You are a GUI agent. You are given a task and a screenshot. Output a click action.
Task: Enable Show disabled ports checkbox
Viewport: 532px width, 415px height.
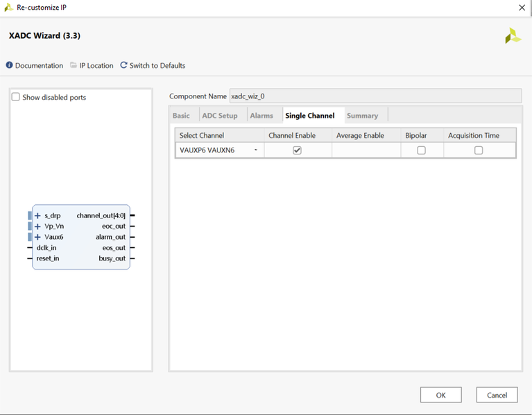click(x=16, y=97)
